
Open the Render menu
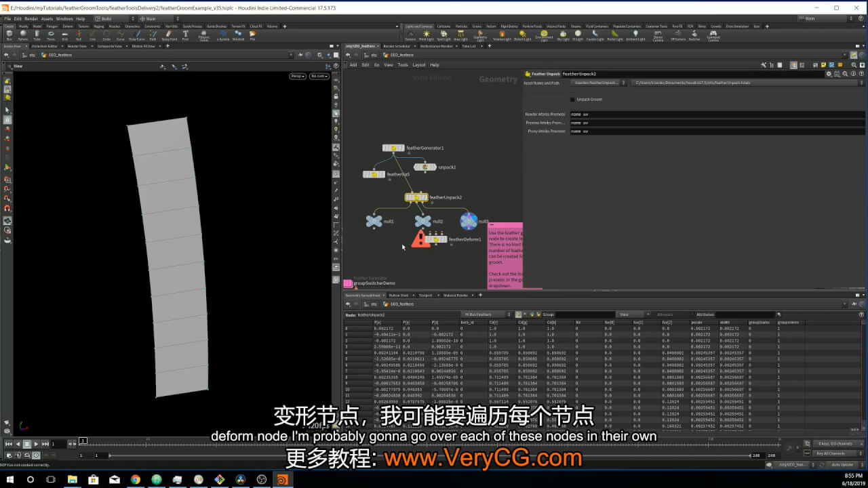click(31, 19)
